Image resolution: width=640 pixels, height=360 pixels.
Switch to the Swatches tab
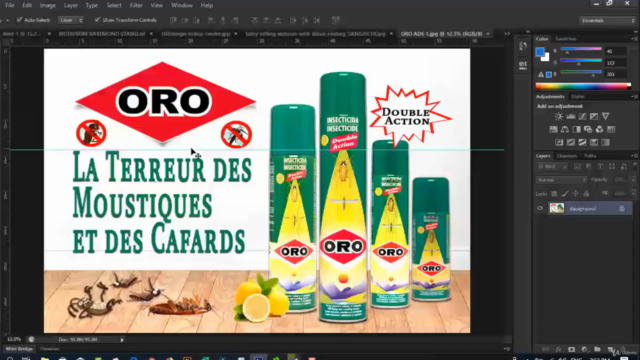[x=566, y=39]
